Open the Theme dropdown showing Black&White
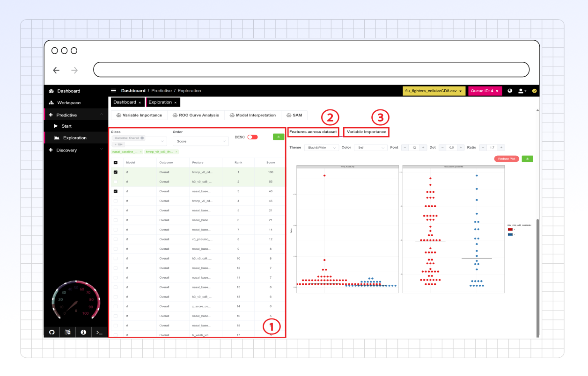 coord(321,148)
